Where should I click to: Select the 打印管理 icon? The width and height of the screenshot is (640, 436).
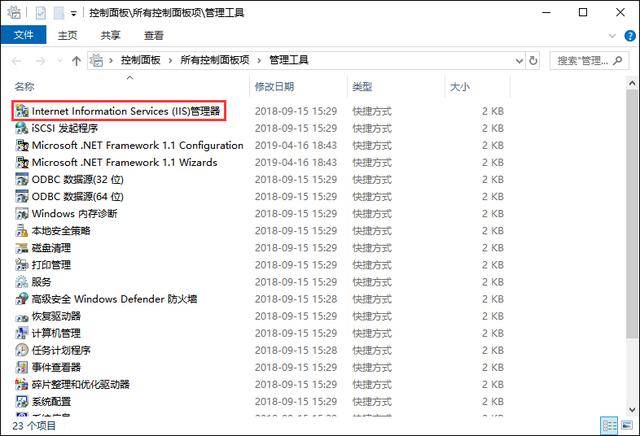click(22, 265)
